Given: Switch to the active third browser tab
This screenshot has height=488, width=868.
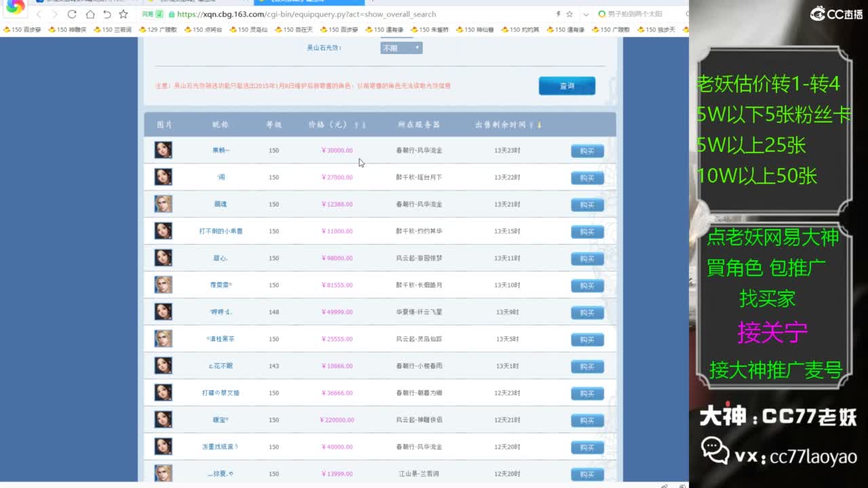Looking at the screenshot, I should pos(305,2).
